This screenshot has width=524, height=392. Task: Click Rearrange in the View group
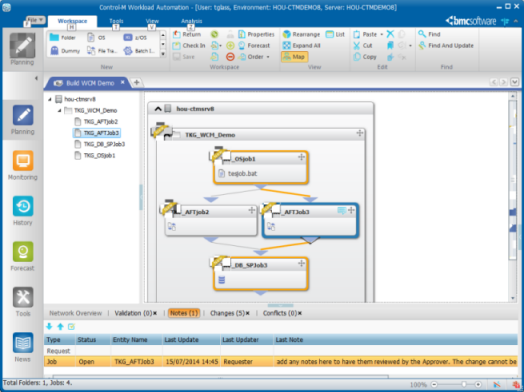coord(301,34)
